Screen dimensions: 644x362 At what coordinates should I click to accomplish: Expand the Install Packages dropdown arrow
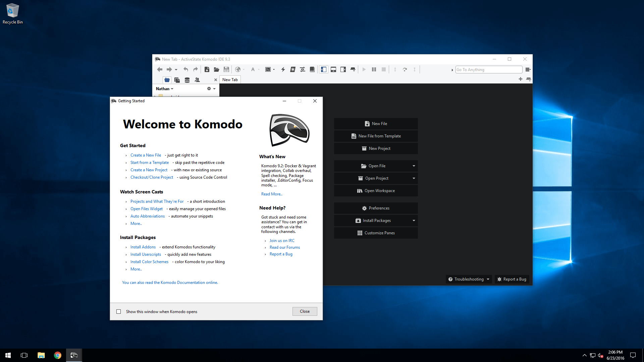[414, 221]
